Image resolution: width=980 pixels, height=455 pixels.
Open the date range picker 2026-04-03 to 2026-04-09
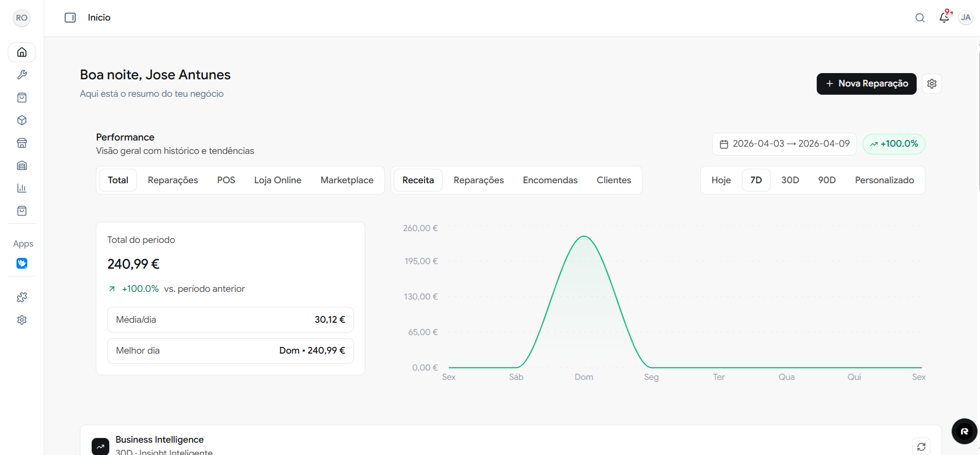pos(784,144)
